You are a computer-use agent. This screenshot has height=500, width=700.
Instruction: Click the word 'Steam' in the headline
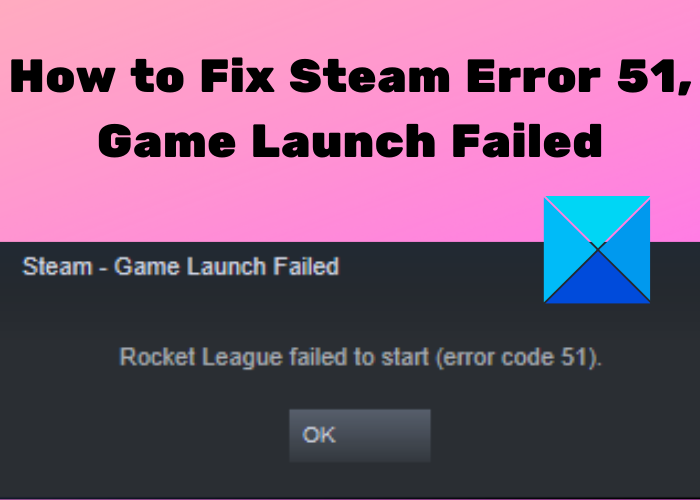click(370, 76)
